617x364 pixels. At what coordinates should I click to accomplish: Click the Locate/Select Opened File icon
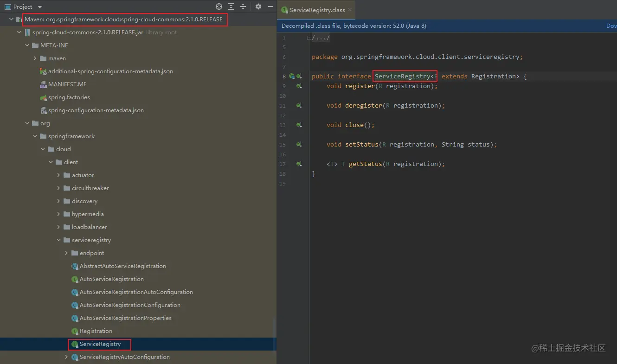click(x=219, y=6)
